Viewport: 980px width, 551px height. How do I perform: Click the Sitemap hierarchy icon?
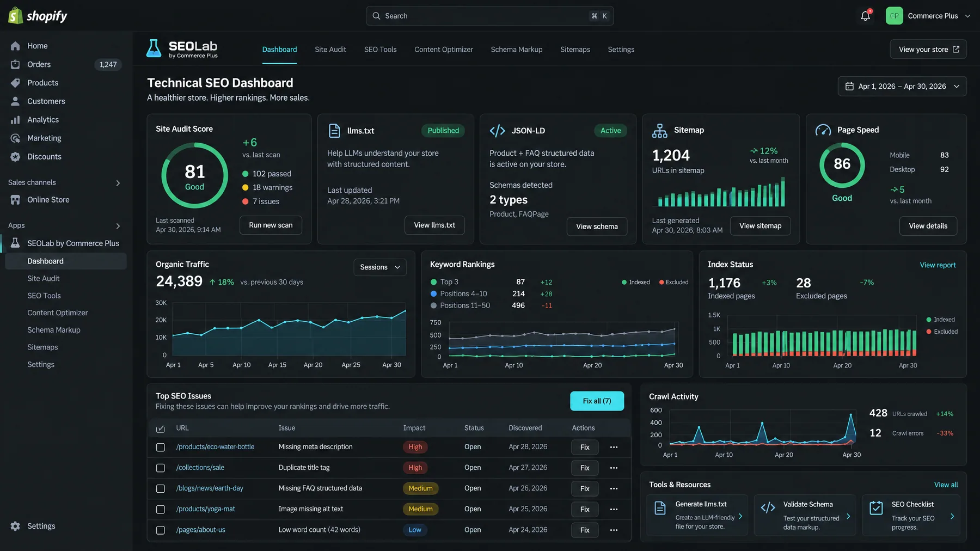pos(659,130)
